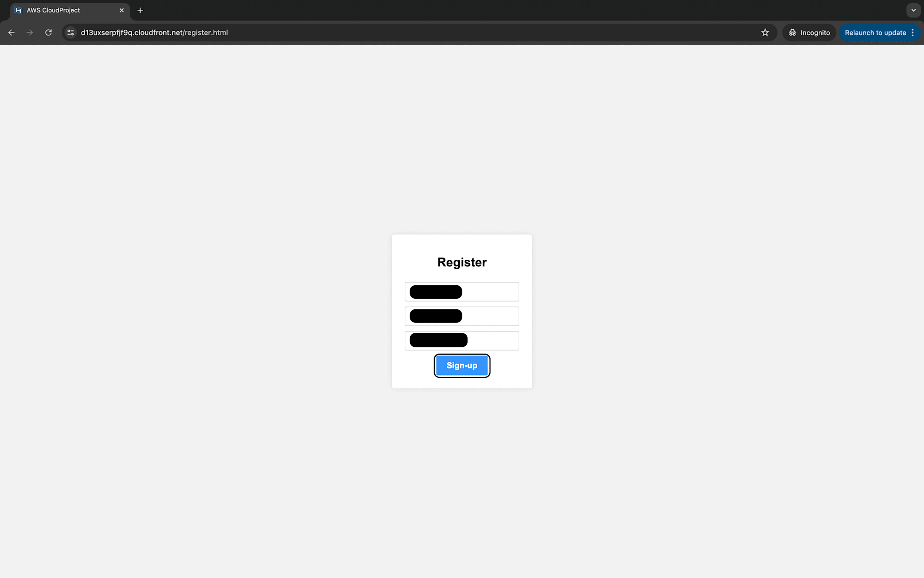Click the first input field in Register form
Viewport: 924px width, 578px height.
coord(462,291)
